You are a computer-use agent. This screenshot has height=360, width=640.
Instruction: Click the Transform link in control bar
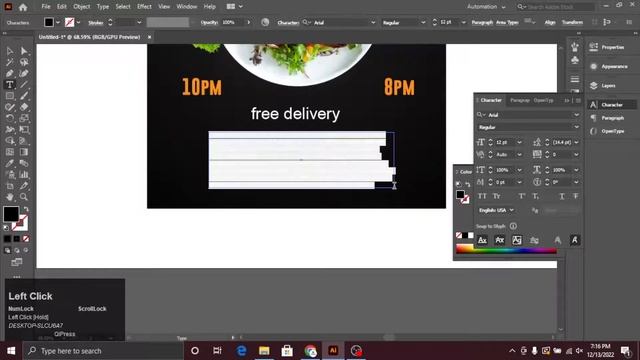pos(572,22)
